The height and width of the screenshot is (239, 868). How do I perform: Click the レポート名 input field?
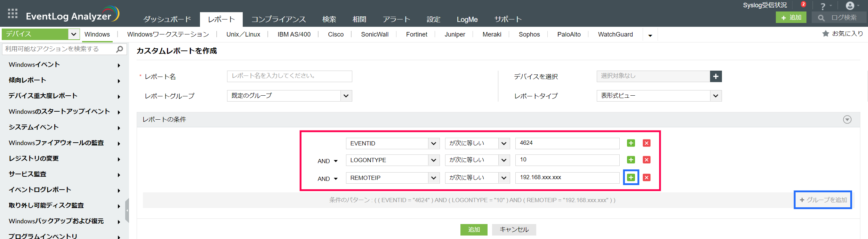coord(289,76)
